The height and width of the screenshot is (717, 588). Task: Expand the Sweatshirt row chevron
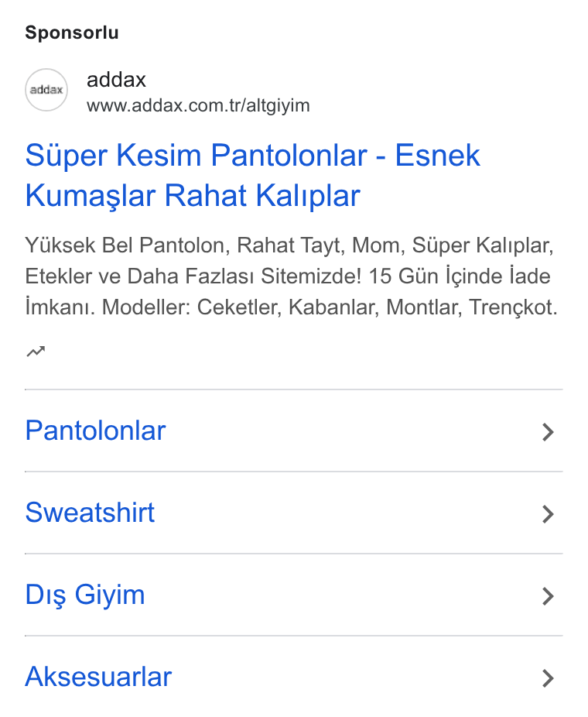coord(548,514)
